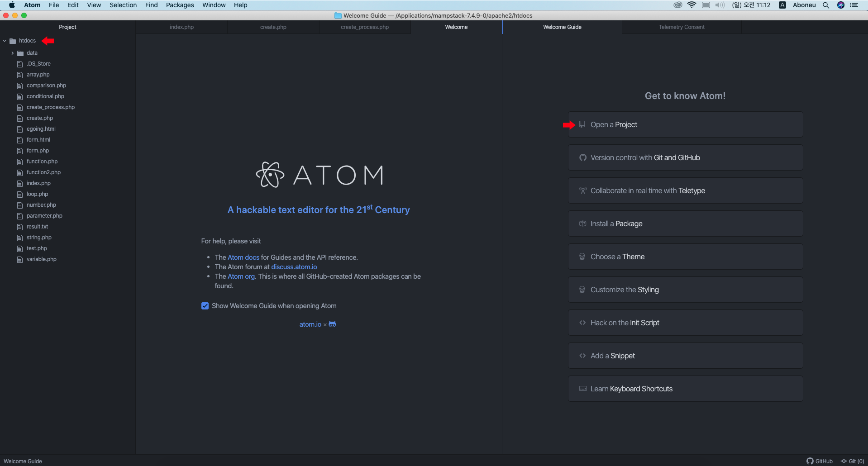Click the input source A icon
Viewport: 868px width, 466px height.
(782, 5)
